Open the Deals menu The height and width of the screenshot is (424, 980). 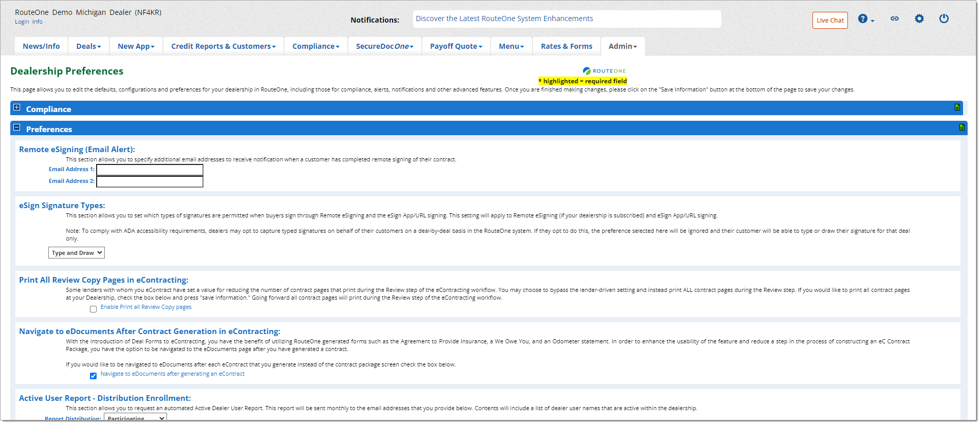pos(88,46)
